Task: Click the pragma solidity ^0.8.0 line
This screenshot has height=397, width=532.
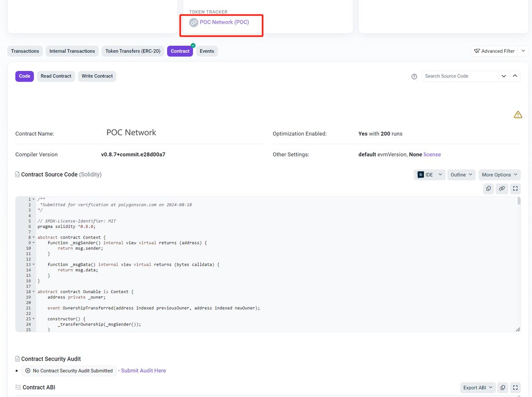Action: [x=66, y=227]
